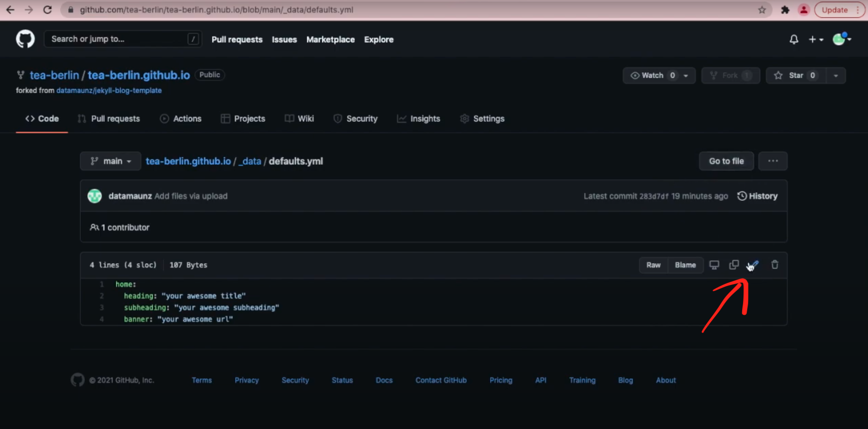868x429 pixels.
Task: Switch to the Code tab
Action: pyautogui.click(x=42, y=119)
